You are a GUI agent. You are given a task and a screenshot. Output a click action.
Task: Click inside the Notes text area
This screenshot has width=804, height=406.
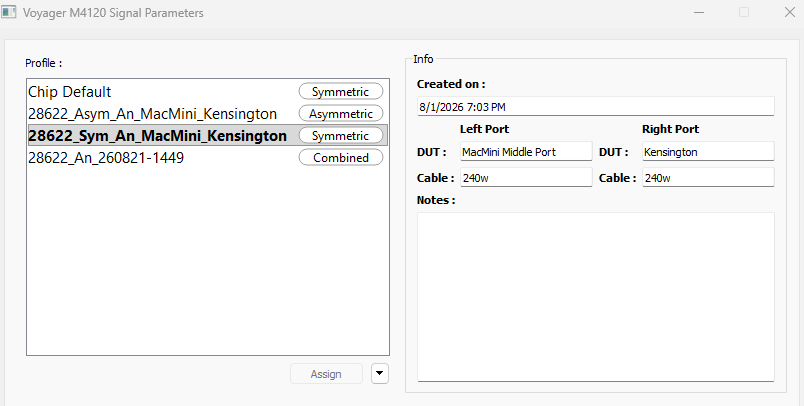(595, 297)
